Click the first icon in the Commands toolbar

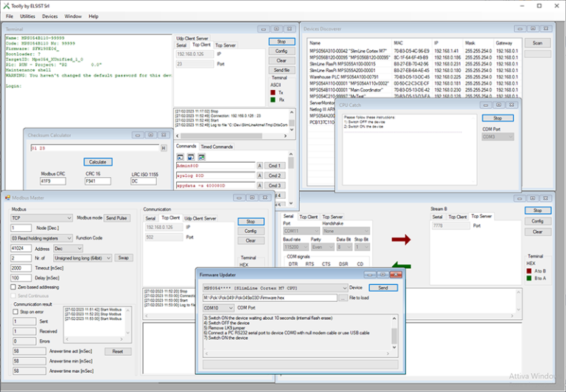181,157
